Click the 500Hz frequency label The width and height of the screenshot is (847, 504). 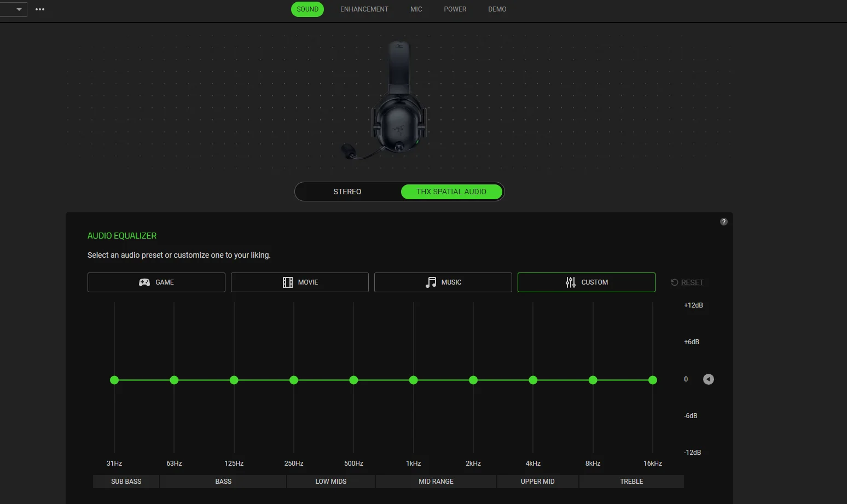click(x=353, y=464)
